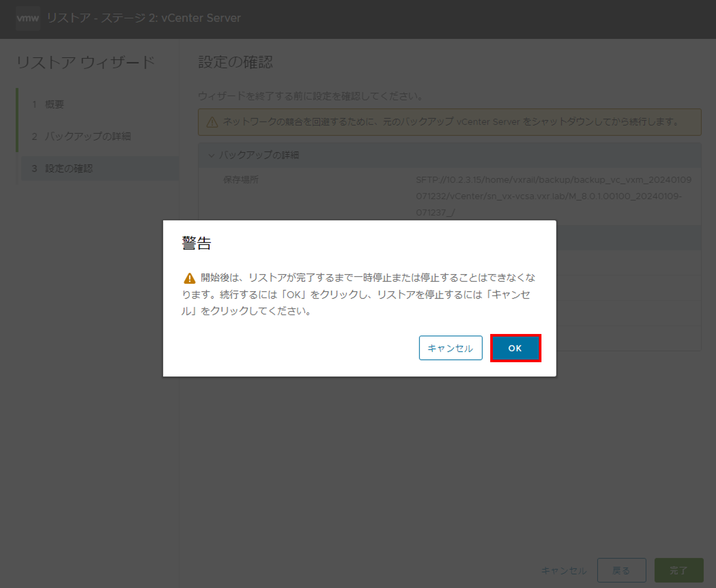Click the header title リストア - ステージ 2

tap(144, 18)
